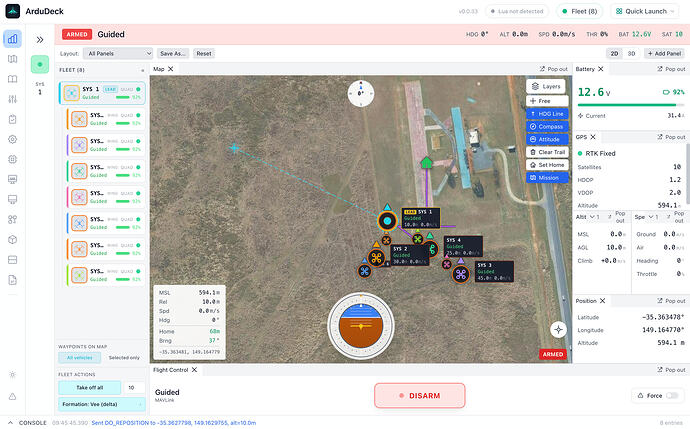
Task: Open settings gear in left sidebar
Action: (x=12, y=139)
